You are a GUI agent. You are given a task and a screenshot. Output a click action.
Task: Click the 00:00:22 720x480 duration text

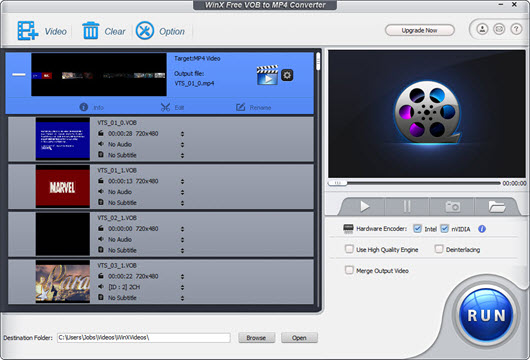pos(133,276)
